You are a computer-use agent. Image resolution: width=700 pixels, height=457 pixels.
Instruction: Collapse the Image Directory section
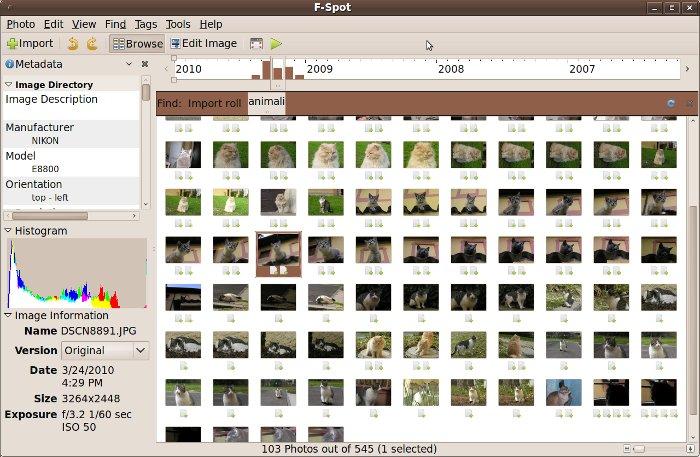click(x=8, y=84)
